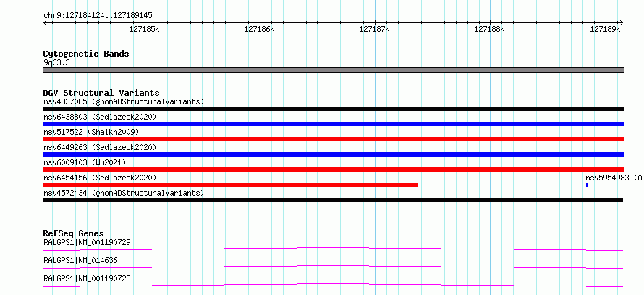
Task: Click the nsv6438803 (Sedlazeck2020) label
Action: pyautogui.click(x=100, y=117)
